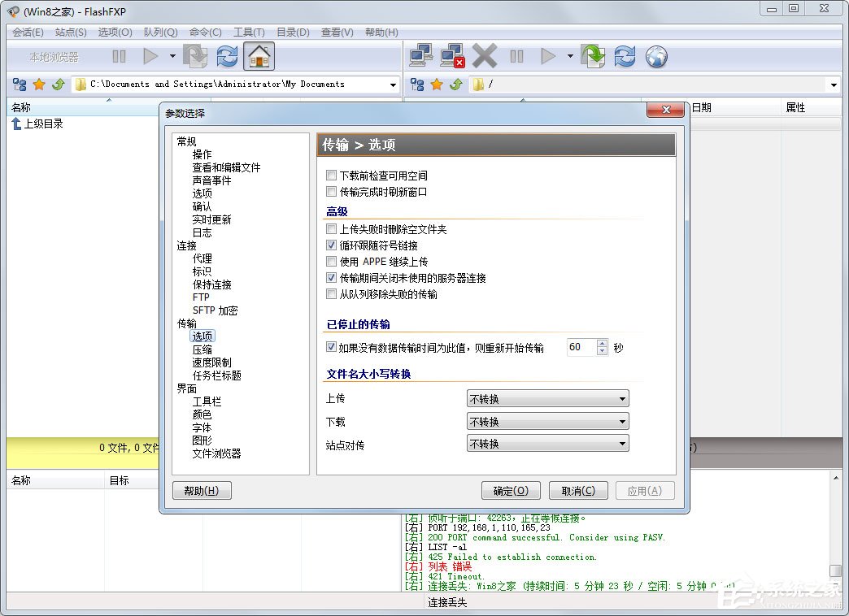The height and width of the screenshot is (616, 849).
Task: Open the Connect icon on the remote toolbar
Action: coord(420,56)
